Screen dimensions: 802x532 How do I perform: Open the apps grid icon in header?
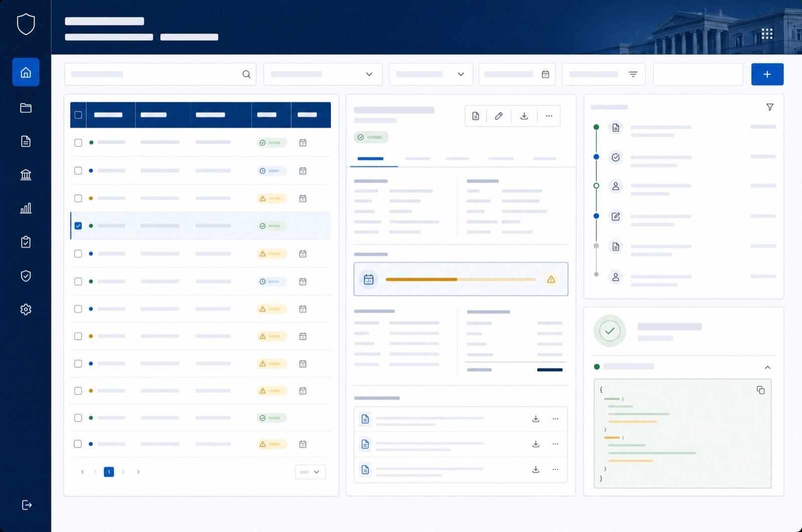click(767, 34)
